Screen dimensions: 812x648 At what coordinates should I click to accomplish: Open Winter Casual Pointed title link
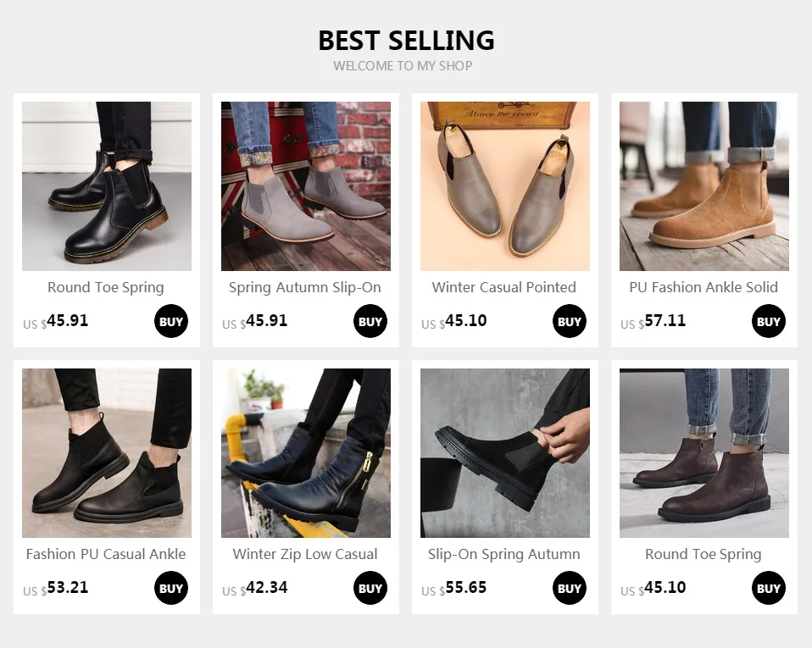[503, 287]
